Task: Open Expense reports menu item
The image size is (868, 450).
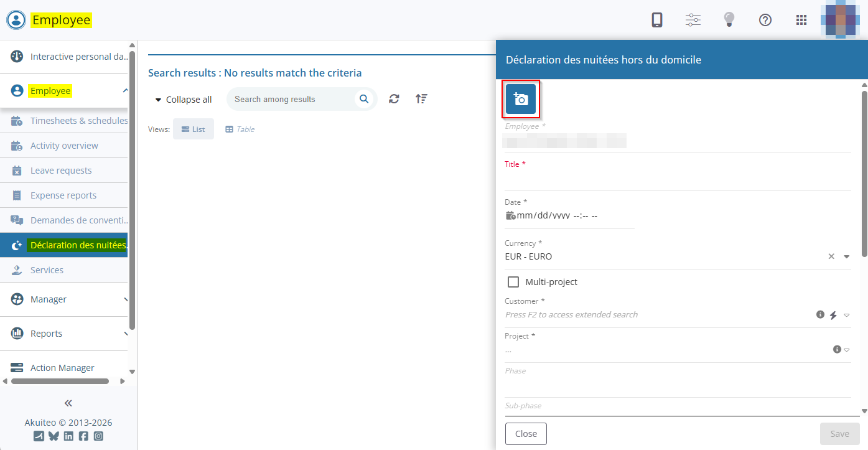Action: (x=63, y=195)
